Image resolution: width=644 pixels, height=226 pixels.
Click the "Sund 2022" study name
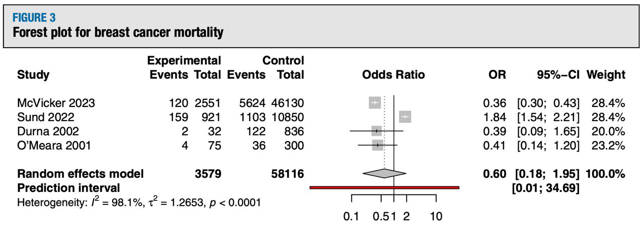[46, 117]
